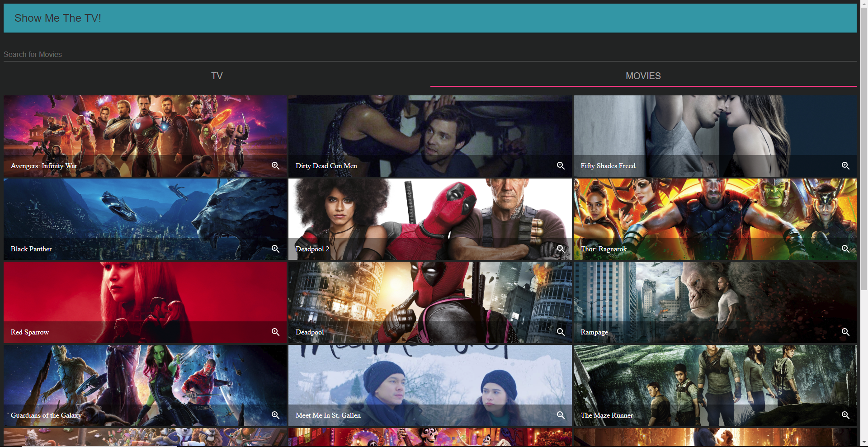Image resolution: width=868 pixels, height=447 pixels.
Task: Click the Rampage title text
Action: pos(594,332)
